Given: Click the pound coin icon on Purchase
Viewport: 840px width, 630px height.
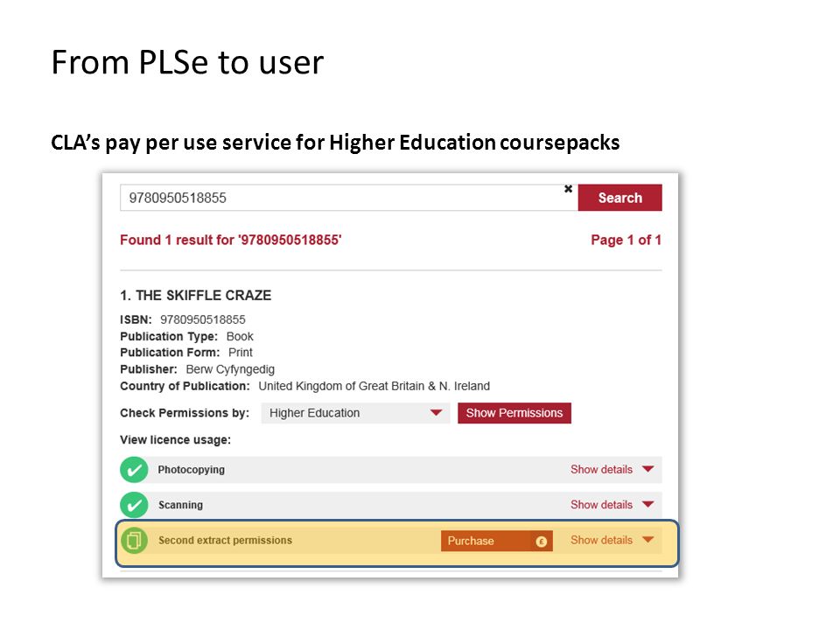Looking at the screenshot, I should [x=542, y=541].
